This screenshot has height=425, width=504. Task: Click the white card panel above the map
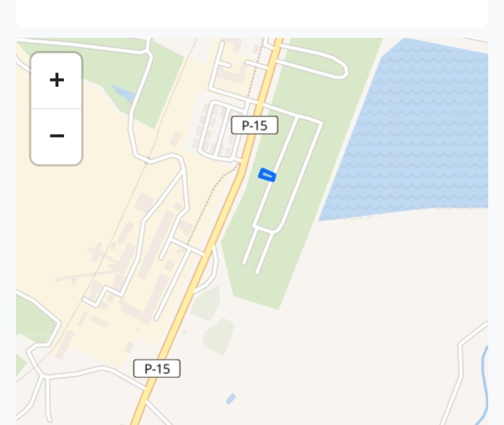[x=252, y=13]
